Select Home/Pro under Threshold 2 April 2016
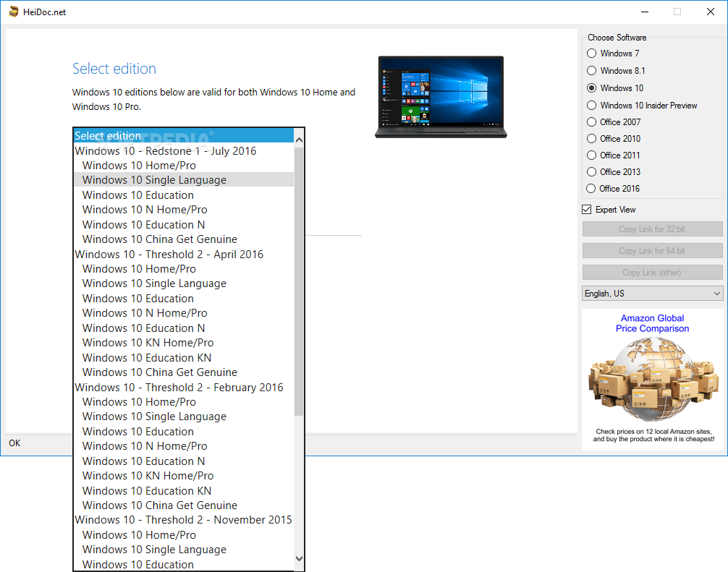Viewport: 728px width, 572px height. [184, 268]
